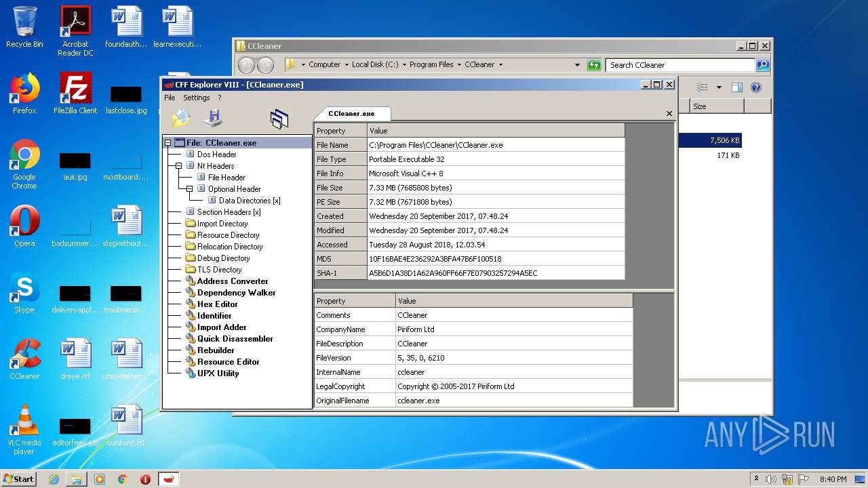
Task: Click Program Files in the address bar
Action: (431, 65)
